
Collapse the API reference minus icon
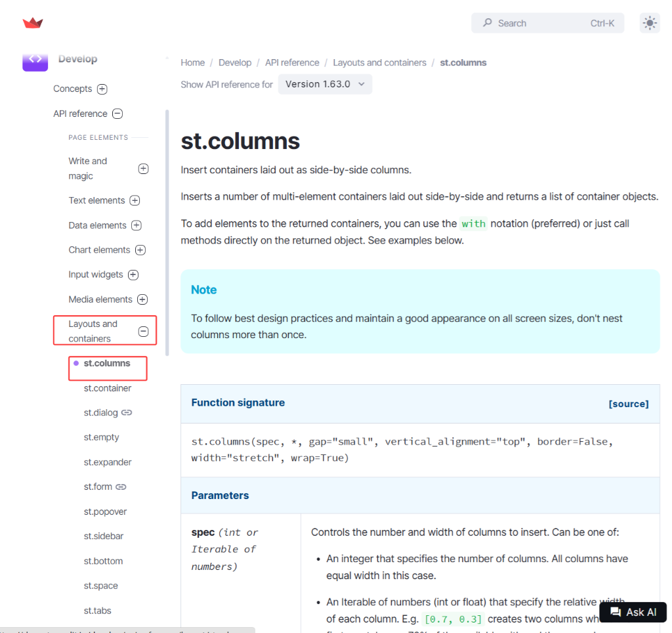click(117, 114)
